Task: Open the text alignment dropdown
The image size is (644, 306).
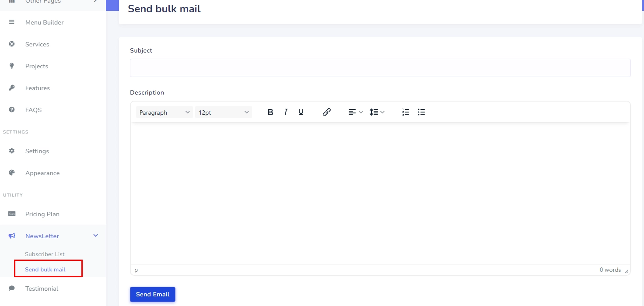Action: coord(356,113)
